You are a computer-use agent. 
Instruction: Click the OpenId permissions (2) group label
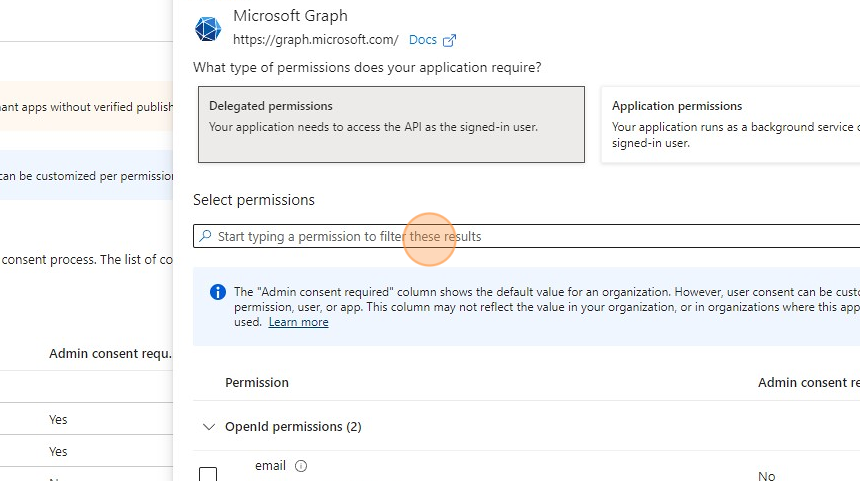(293, 427)
